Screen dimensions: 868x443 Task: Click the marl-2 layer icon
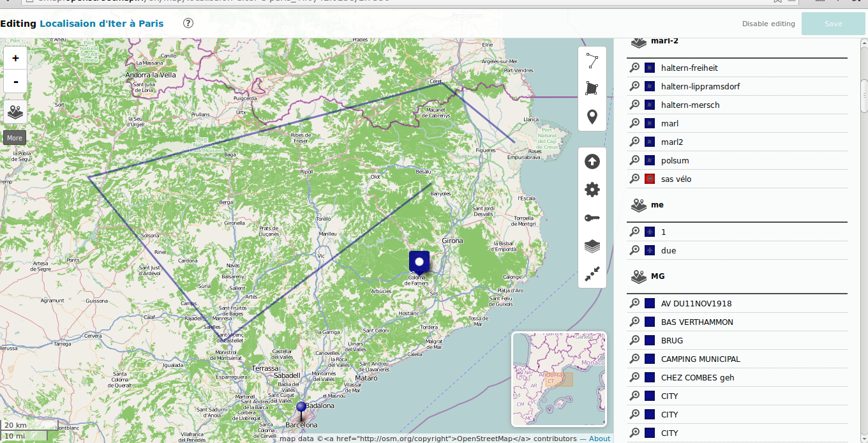click(x=639, y=42)
